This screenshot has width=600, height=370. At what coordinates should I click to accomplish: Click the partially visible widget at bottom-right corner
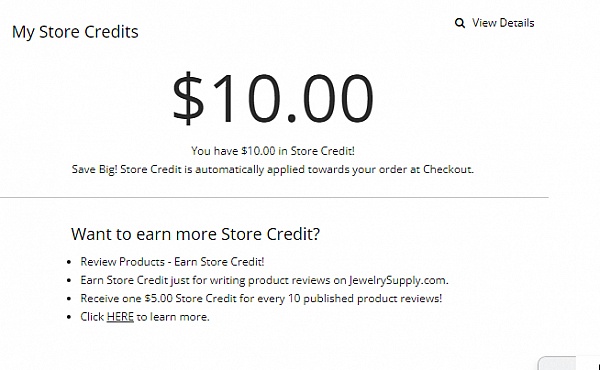tap(569, 363)
